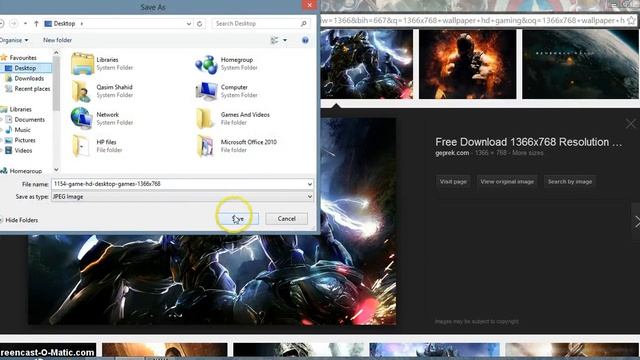The image size is (640, 360).
Task: Open the Homegroup system folder icon
Action: (x=206, y=64)
